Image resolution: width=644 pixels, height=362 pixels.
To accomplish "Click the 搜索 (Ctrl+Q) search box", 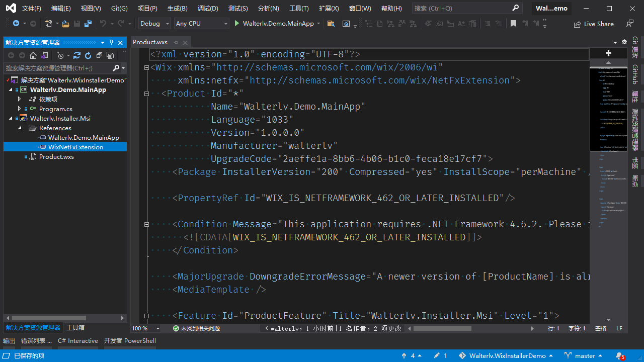I will click(466, 9).
